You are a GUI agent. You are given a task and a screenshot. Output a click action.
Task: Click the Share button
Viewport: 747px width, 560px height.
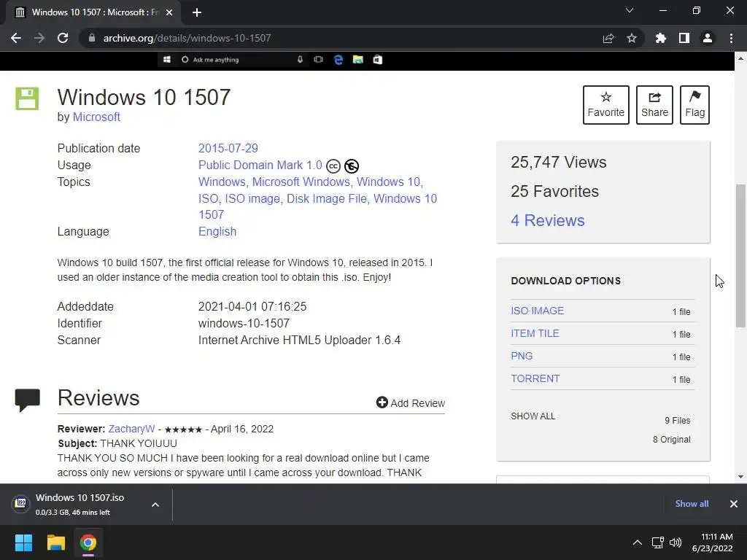point(654,105)
